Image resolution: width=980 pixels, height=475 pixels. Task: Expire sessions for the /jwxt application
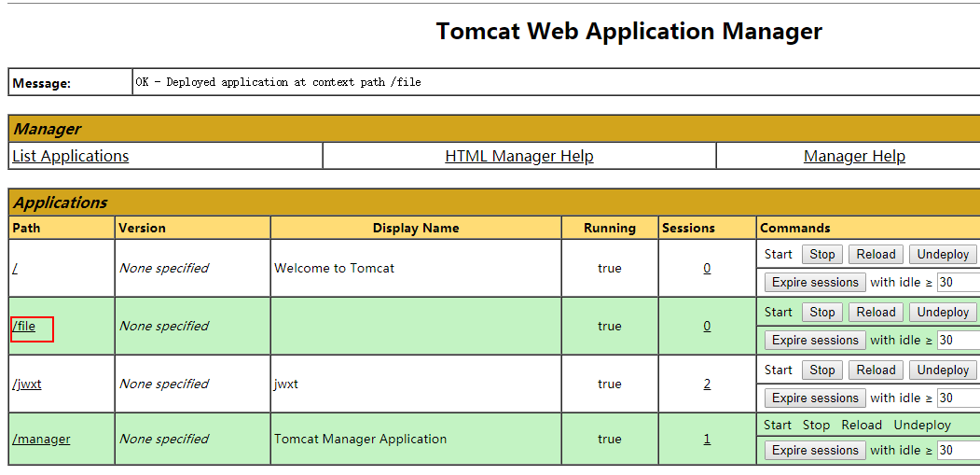pyautogui.click(x=815, y=398)
